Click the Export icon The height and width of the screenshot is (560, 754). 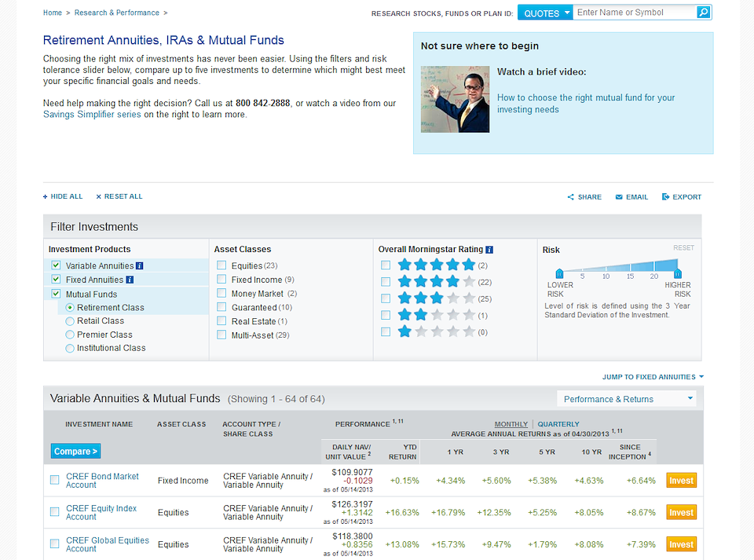(x=665, y=196)
